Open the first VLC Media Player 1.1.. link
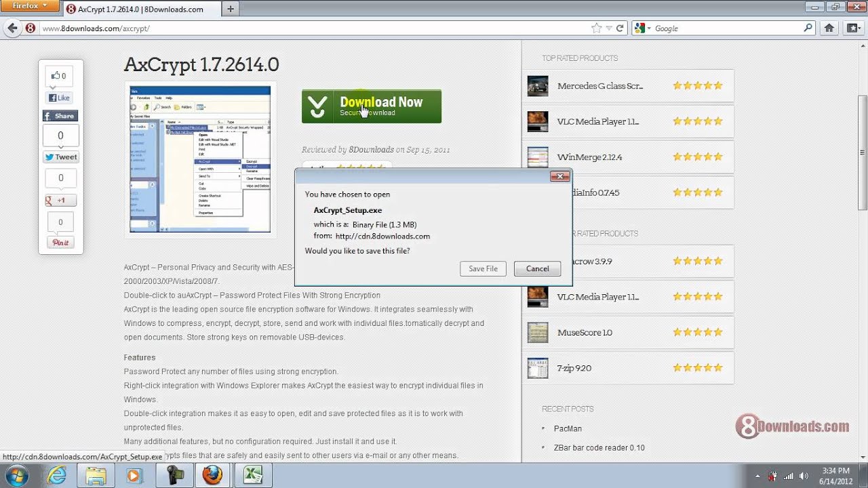Viewport: 868px width, 488px height. pyautogui.click(x=598, y=122)
